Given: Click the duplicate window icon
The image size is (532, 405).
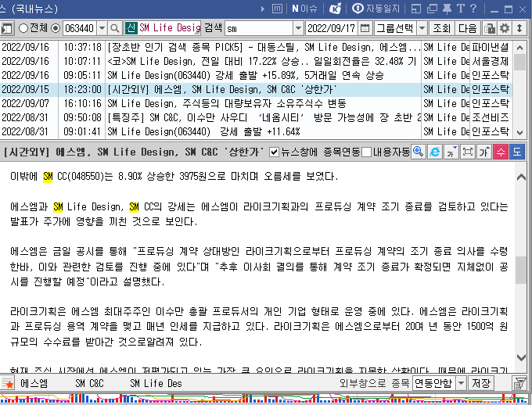Looking at the screenshot, I should coord(432,9).
